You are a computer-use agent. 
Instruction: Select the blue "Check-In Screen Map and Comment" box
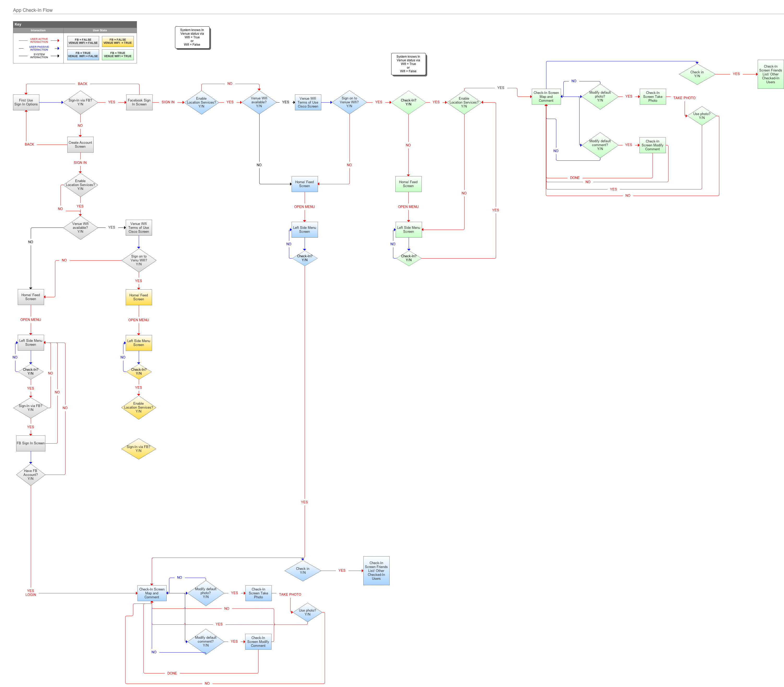pos(152,593)
